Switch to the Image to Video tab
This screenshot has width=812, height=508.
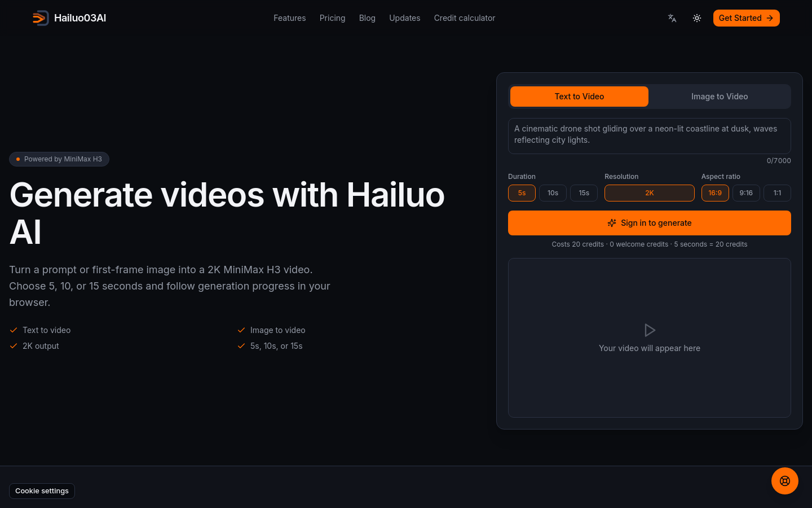click(720, 97)
